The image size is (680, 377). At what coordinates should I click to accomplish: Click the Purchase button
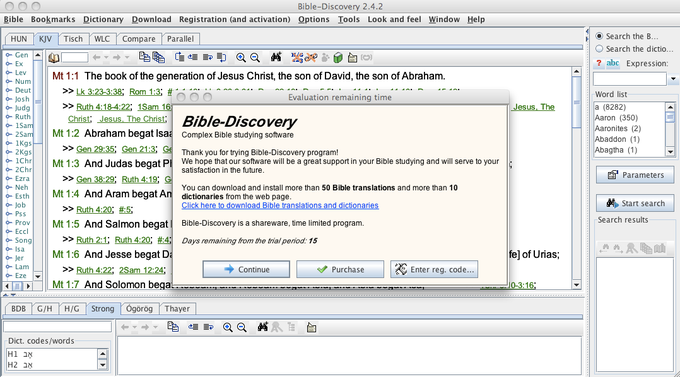(x=340, y=269)
